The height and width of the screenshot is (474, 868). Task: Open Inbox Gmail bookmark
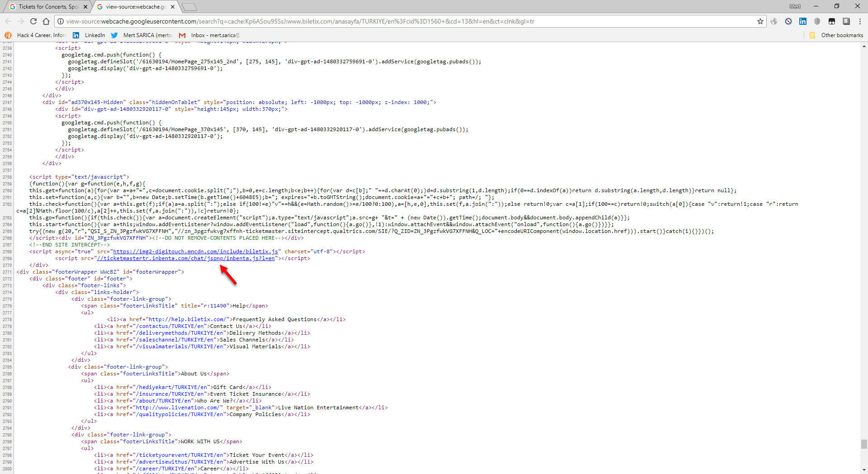pyautogui.click(x=210, y=35)
